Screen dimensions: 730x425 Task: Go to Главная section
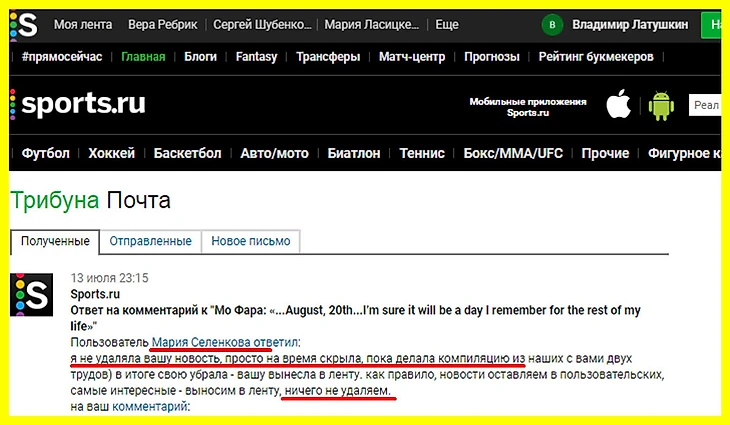point(143,57)
